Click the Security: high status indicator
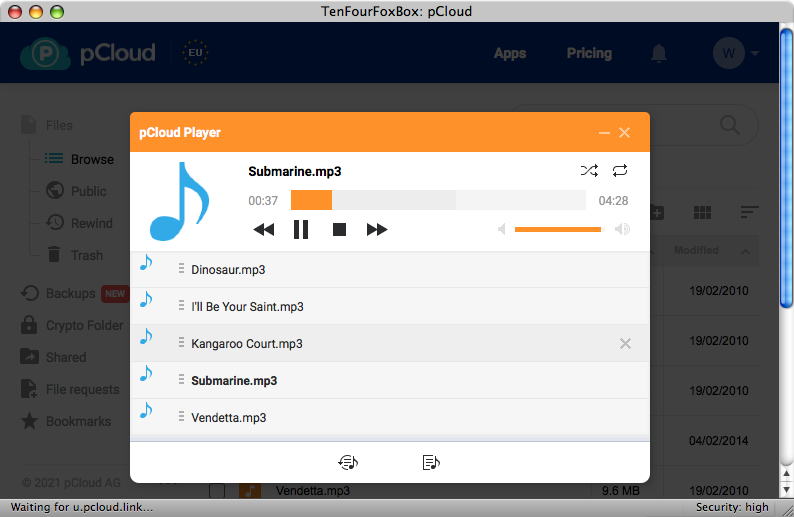 (x=732, y=507)
